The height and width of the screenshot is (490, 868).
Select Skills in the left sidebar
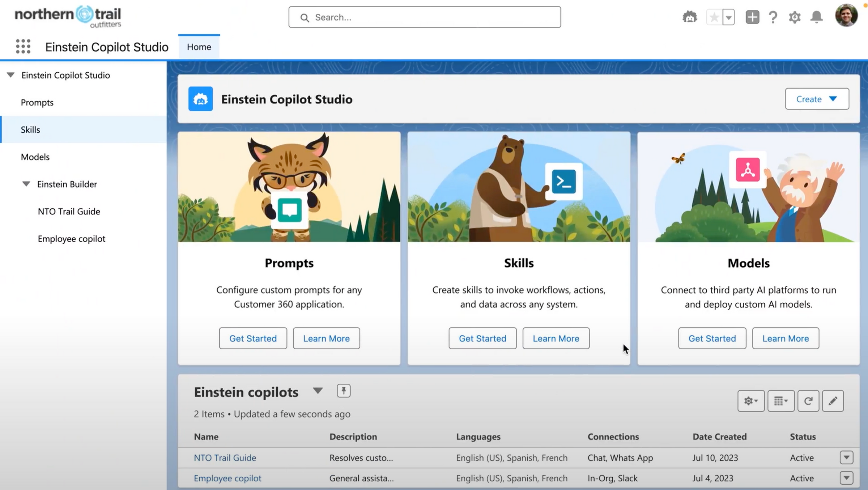pyautogui.click(x=30, y=129)
